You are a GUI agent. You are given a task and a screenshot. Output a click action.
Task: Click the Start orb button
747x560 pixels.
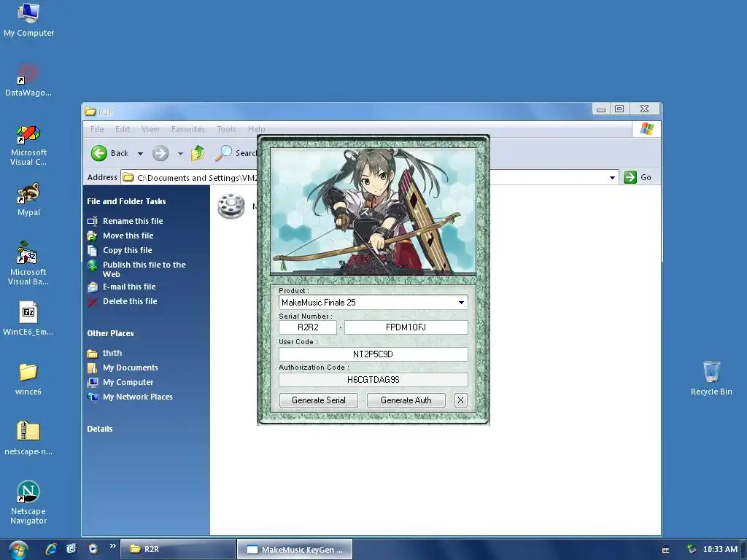[x=18, y=550]
